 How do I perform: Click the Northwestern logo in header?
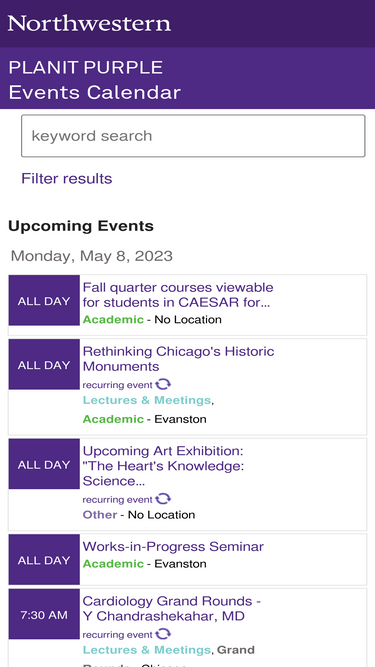point(89,23)
